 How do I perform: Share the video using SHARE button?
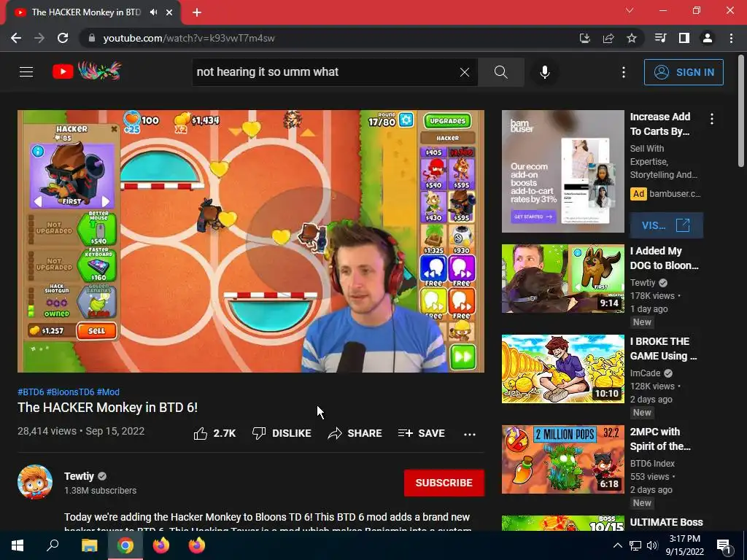355,433
